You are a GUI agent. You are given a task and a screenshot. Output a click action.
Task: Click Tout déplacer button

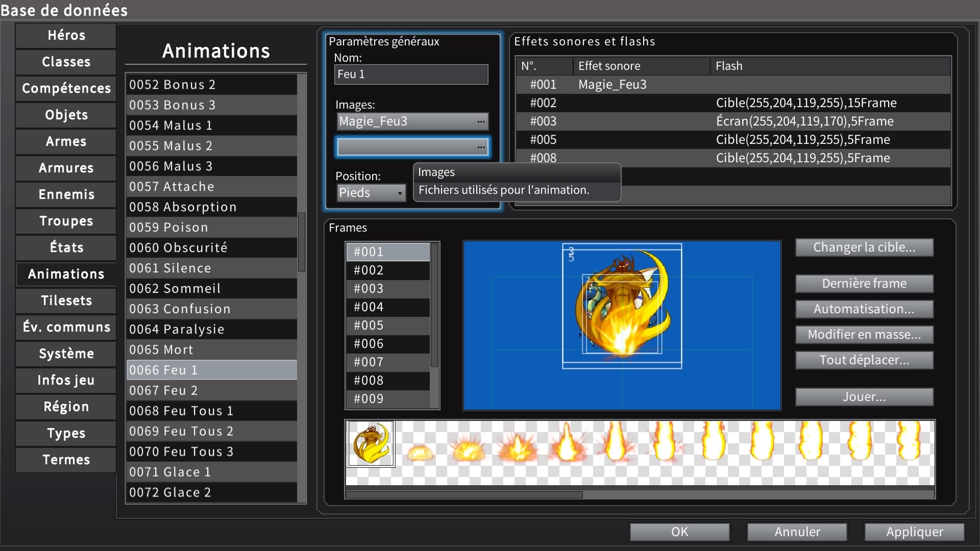click(x=864, y=360)
